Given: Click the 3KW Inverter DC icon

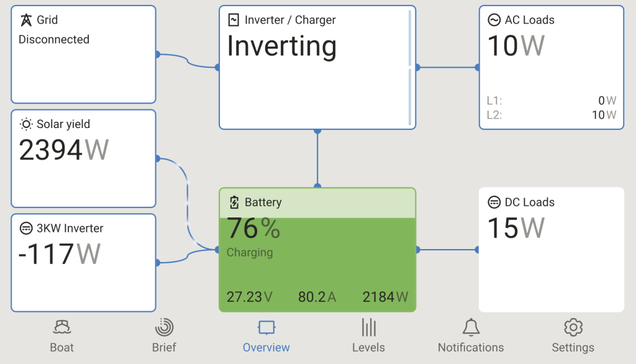Looking at the screenshot, I should [x=26, y=229].
